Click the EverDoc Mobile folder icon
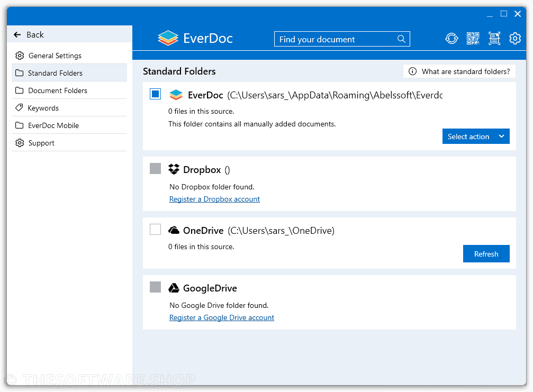 (20, 125)
